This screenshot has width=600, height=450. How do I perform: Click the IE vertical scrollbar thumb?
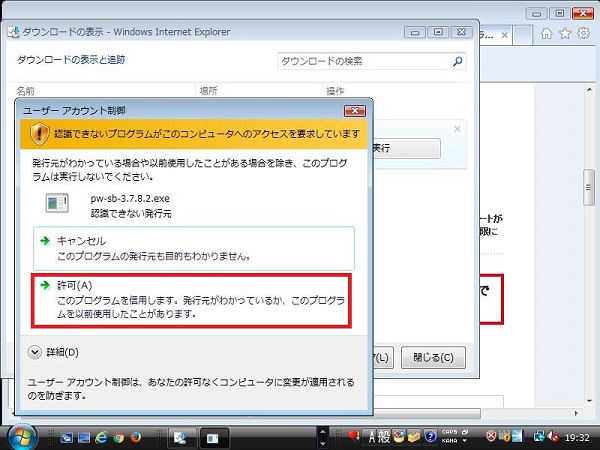pos(589,188)
